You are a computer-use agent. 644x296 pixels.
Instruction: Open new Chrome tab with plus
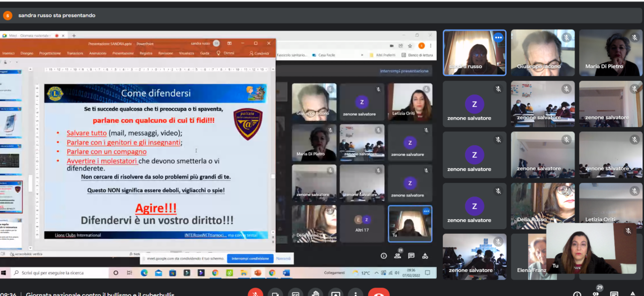click(x=74, y=36)
